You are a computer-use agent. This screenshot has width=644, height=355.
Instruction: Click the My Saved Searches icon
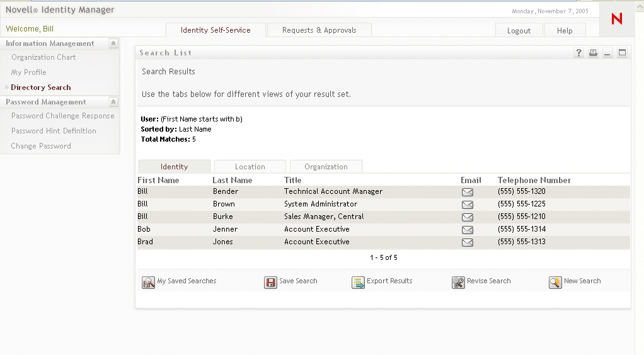pyautogui.click(x=148, y=283)
